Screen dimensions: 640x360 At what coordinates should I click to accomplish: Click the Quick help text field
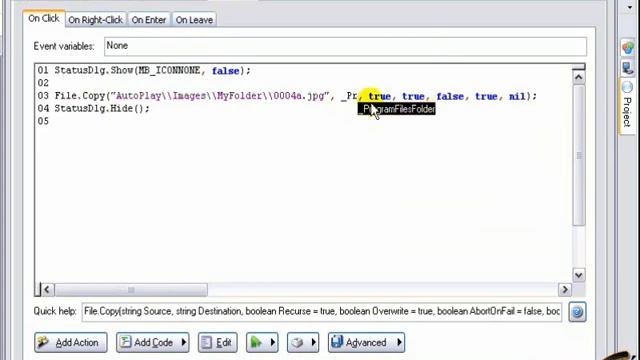pos(322,312)
